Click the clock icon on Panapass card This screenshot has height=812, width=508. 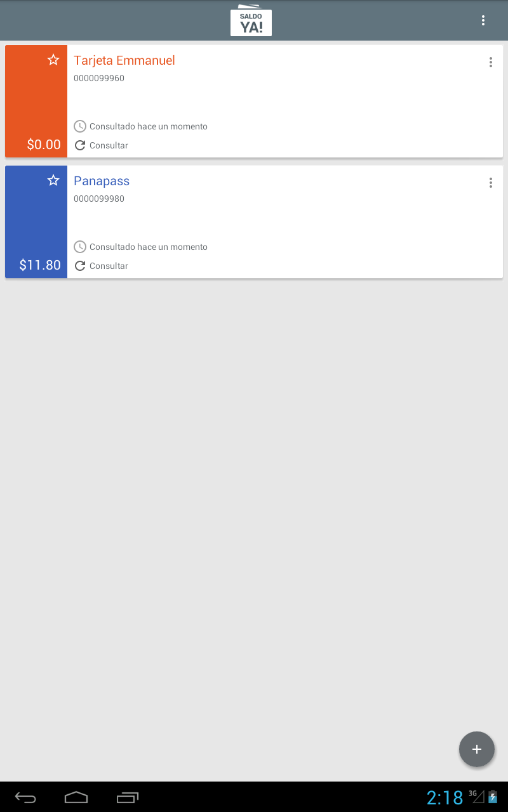pos(80,247)
